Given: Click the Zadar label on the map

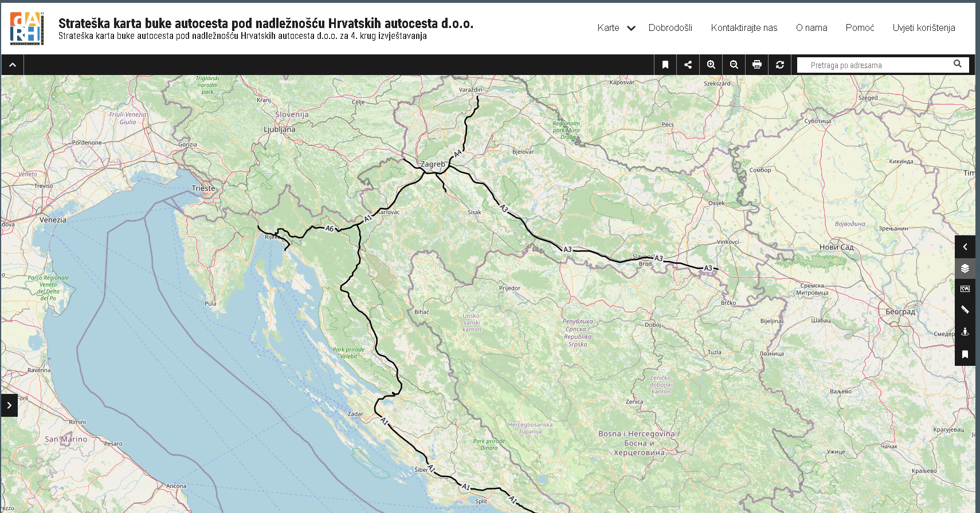Looking at the screenshot, I should coord(355,414).
